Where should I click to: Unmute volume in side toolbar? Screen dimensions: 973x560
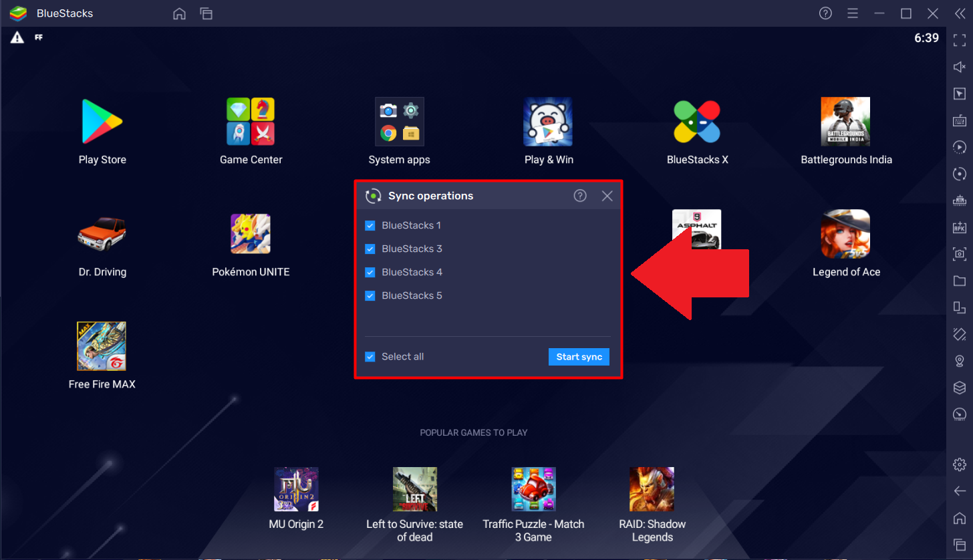coord(960,67)
